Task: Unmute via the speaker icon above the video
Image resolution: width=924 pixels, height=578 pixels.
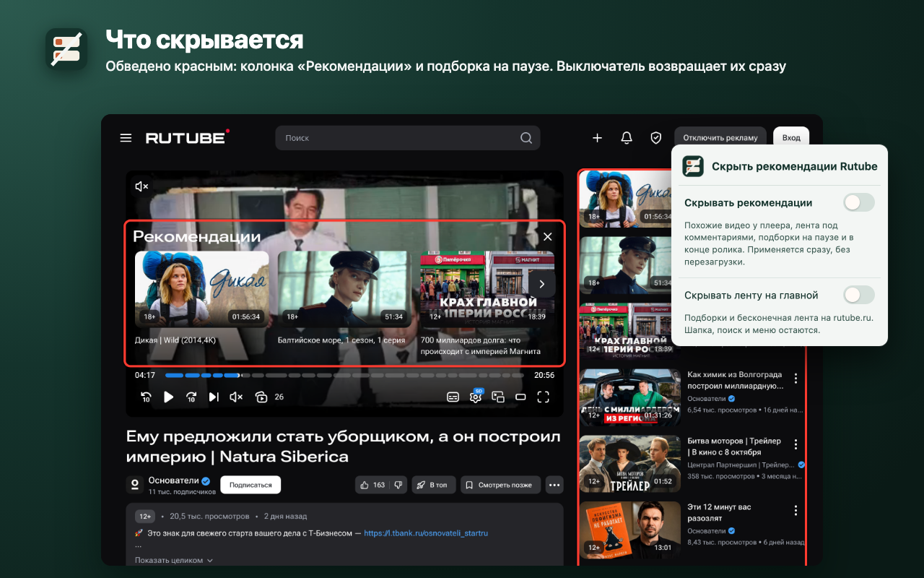Action: [141, 186]
